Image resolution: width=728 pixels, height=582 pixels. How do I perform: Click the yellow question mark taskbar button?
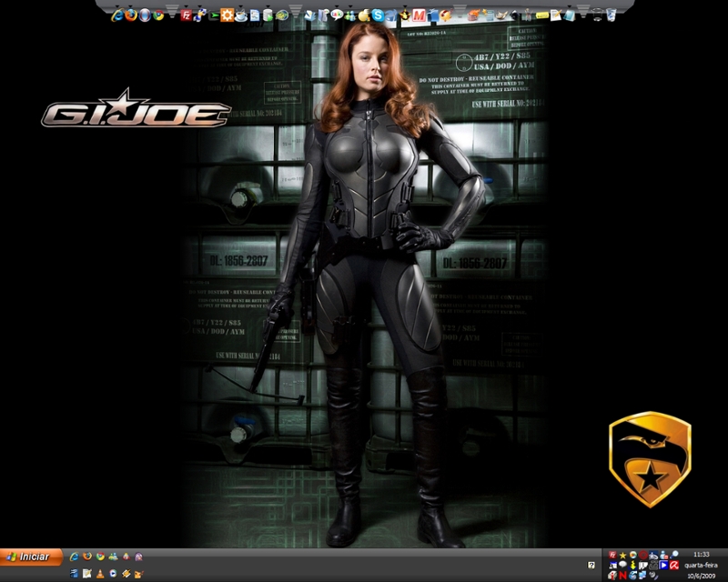591,565
